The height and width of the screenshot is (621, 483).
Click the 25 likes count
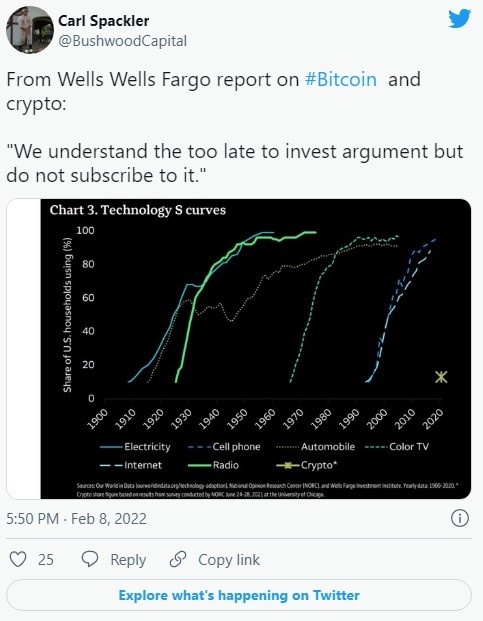point(46,560)
